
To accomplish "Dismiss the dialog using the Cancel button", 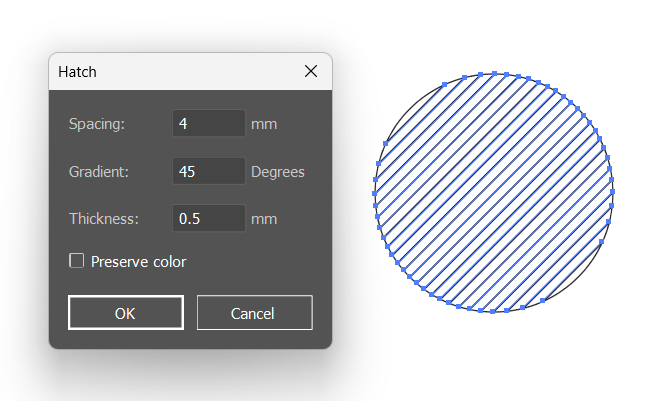I will pyautogui.click(x=255, y=313).
